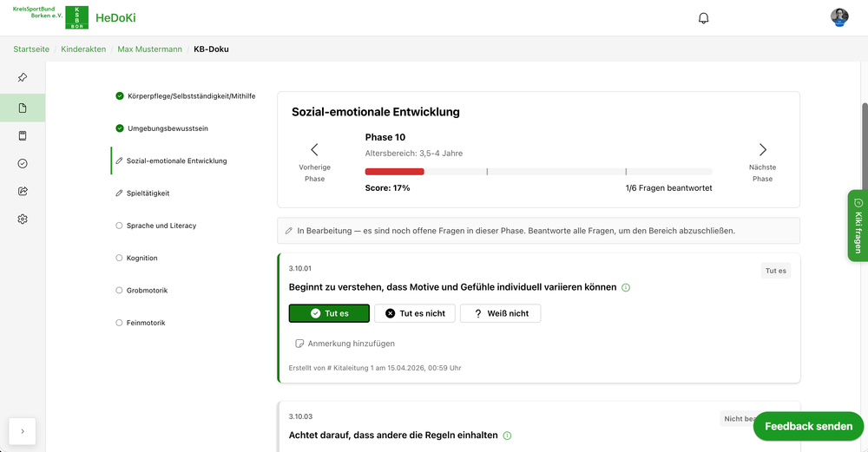Go to Max Mustermann breadcrumb

point(149,49)
